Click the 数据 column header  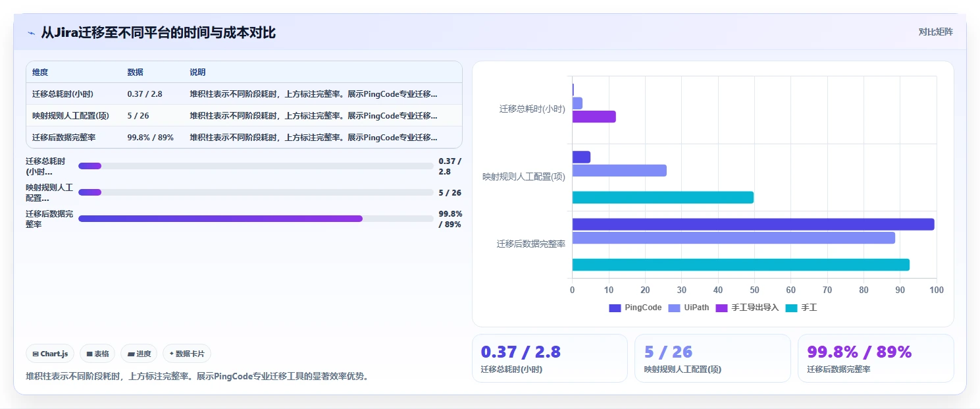pyautogui.click(x=135, y=72)
